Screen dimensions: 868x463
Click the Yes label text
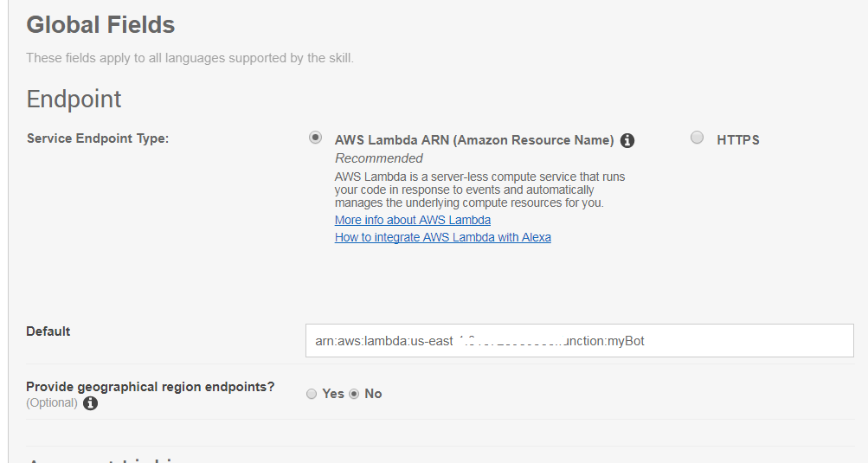(333, 394)
